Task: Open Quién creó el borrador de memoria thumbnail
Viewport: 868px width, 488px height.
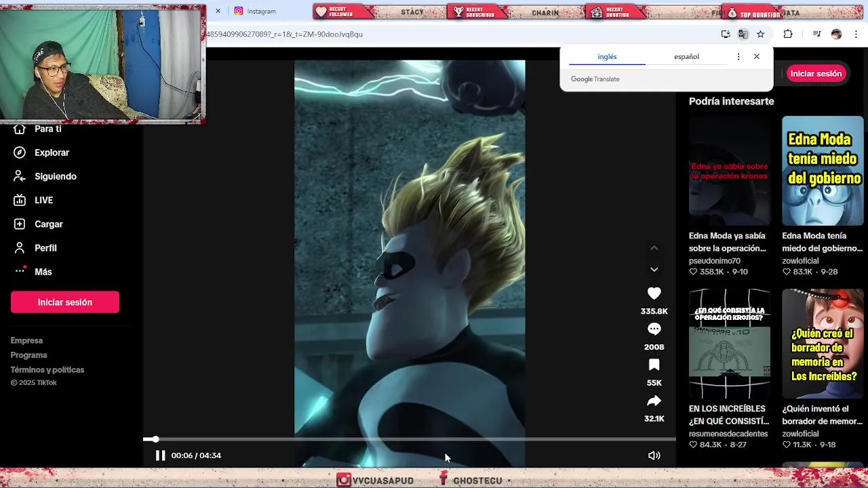Action: pyautogui.click(x=823, y=344)
